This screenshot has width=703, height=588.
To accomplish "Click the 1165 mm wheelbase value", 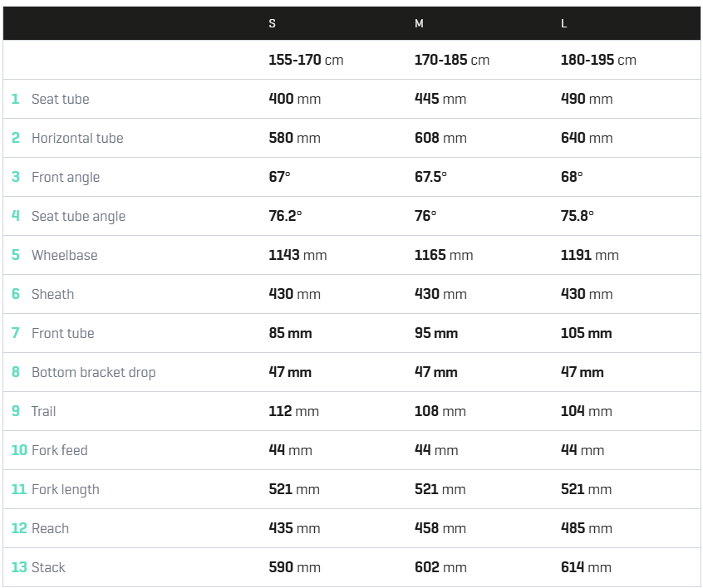I will point(444,255).
